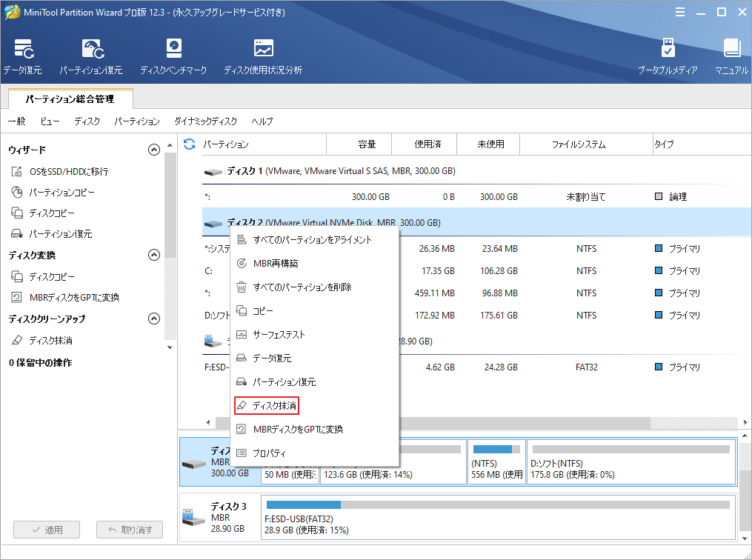
Task: Open ディスク使用状況分析 tool
Action: pos(263,56)
